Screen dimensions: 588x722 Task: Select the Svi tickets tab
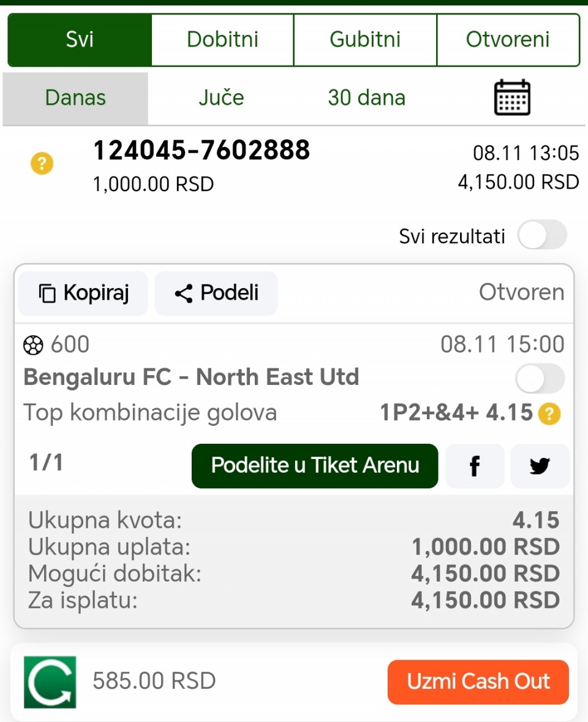80,40
